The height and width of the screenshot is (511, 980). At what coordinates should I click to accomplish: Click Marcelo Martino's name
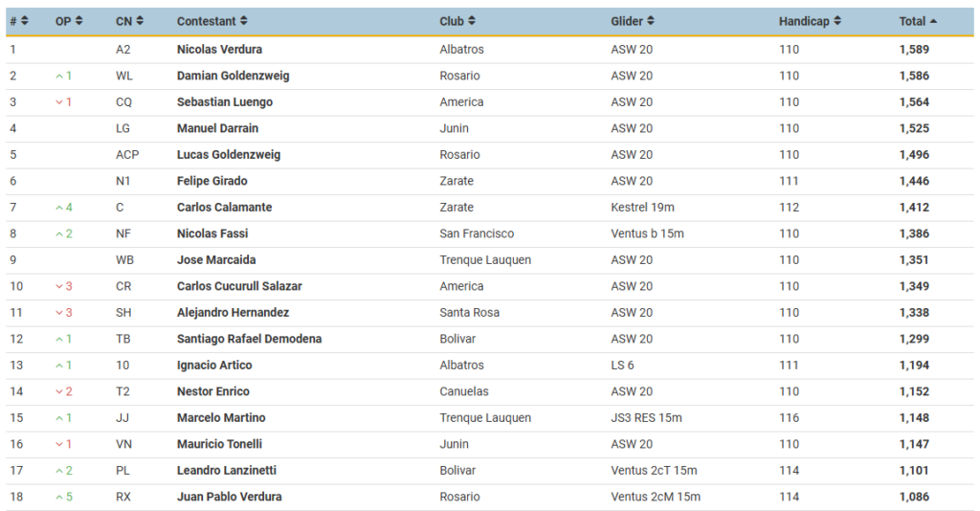(221, 417)
